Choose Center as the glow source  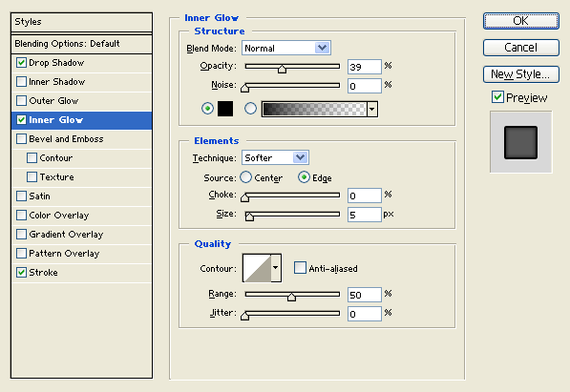pos(245,177)
